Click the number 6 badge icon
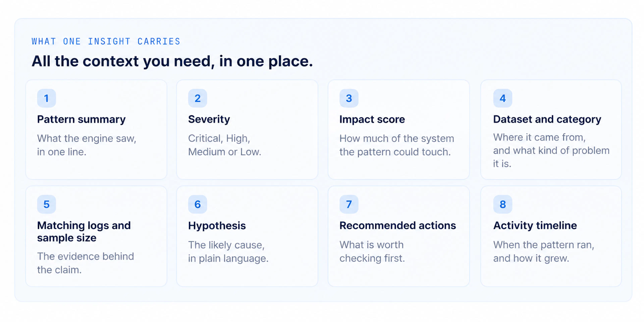Image resolution: width=644 pixels, height=322 pixels. point(198,204)
